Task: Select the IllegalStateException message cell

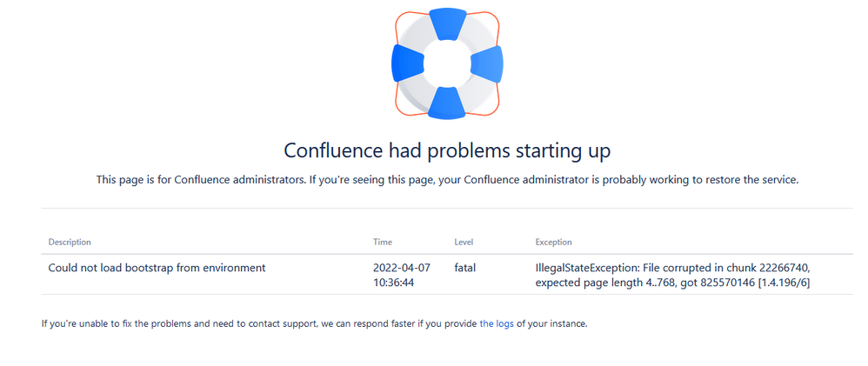Action: pyautogui.click(x=673, y=276)
